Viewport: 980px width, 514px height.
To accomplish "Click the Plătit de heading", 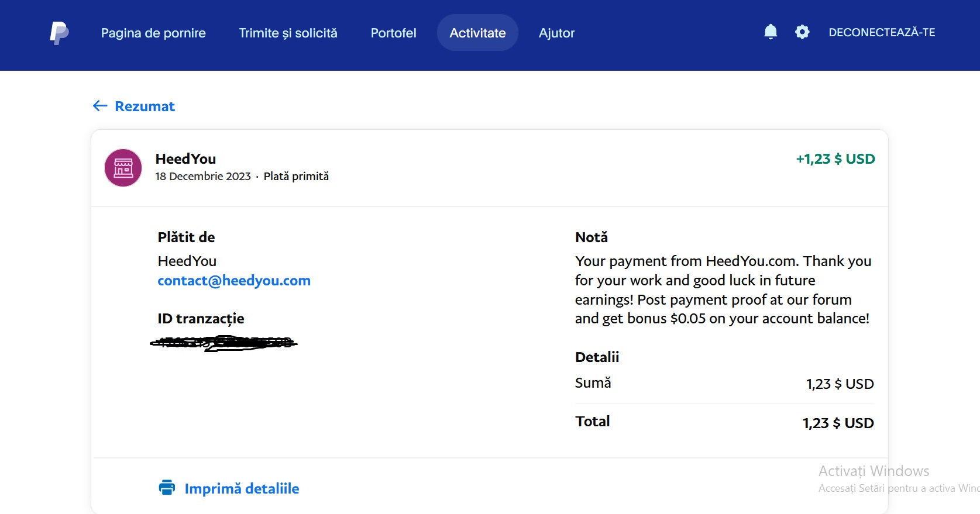I will [186, 237].
